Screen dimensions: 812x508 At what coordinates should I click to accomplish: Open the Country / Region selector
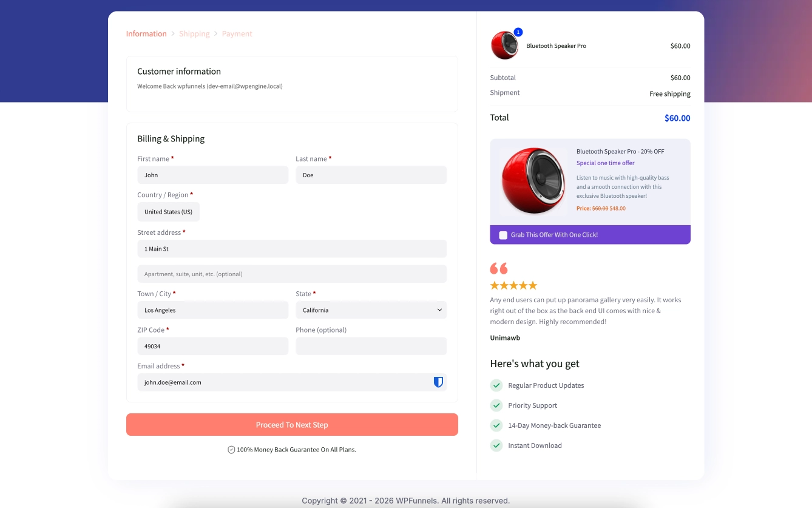168,212
